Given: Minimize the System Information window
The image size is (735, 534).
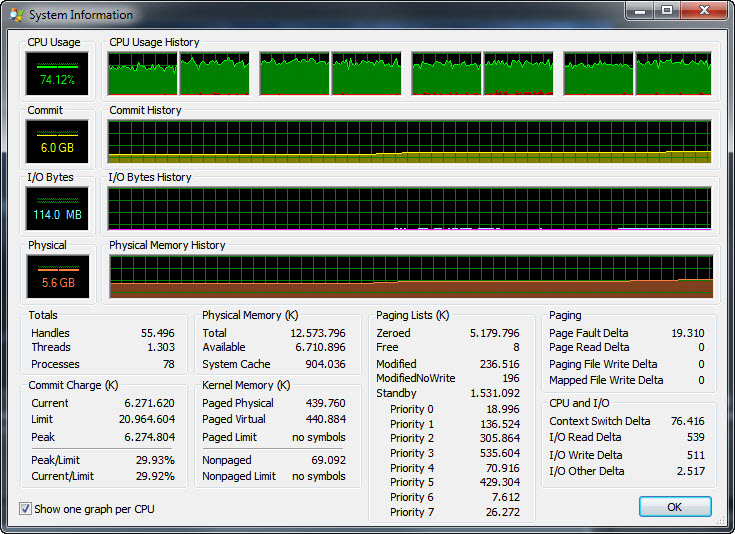Looking at the screenshot, I should click(x=640, y=11).
